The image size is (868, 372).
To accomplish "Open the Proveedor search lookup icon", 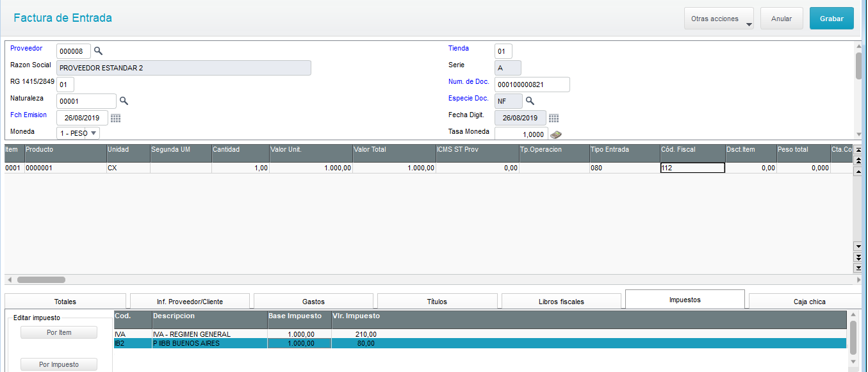I will click(x=98, y=51).
